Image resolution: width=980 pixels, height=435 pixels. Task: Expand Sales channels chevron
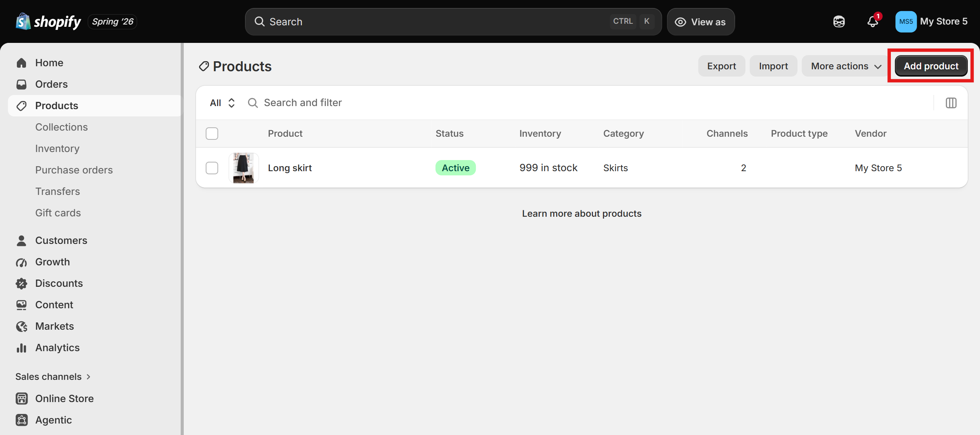(88, 377)
